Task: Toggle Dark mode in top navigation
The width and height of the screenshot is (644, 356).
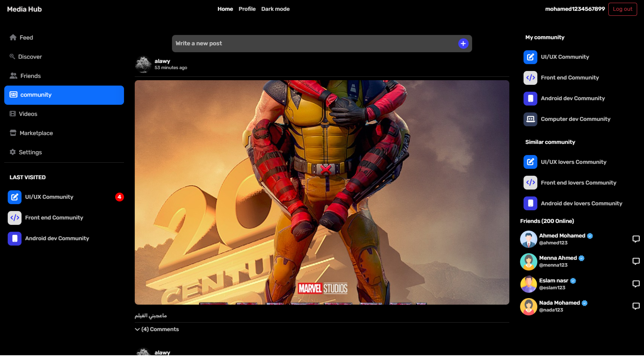Action: coord(275,9)
